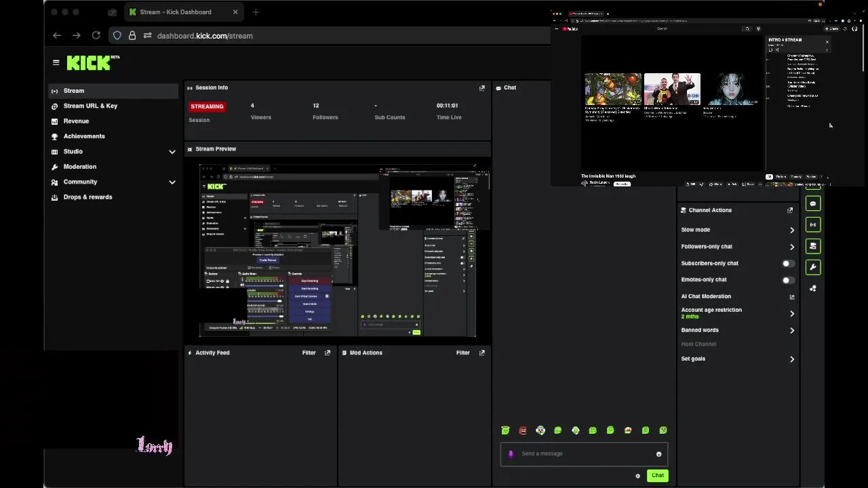
Task: Toggle Emotes-only chat
Action: pos(788,280)
